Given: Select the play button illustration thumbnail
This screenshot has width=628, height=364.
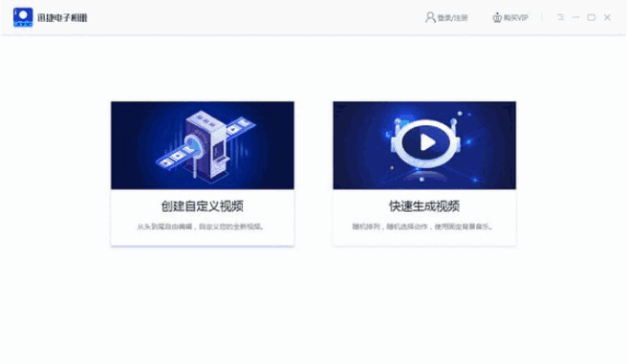Looking at the screenshot, I should pyautogui.click(x=424, y=145).
